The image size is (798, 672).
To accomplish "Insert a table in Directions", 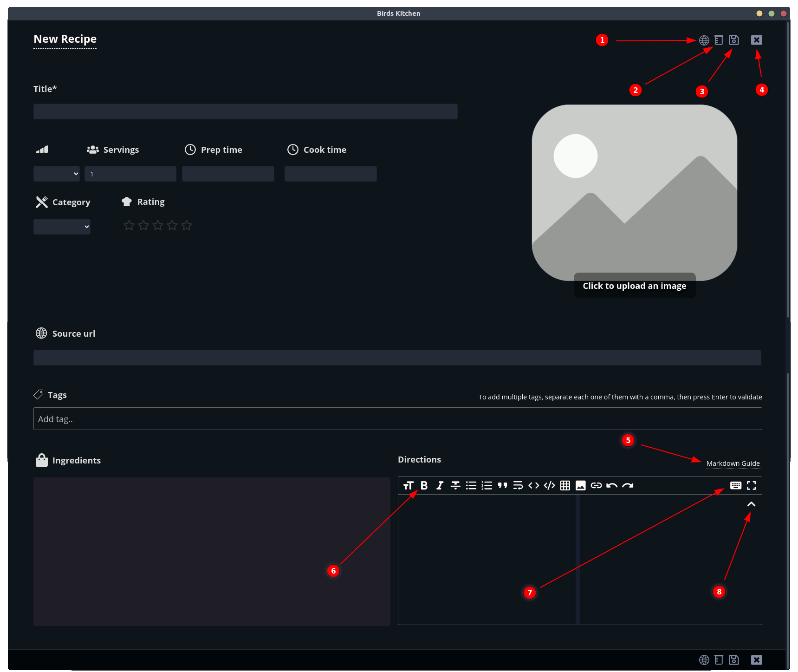I will (x=565, y=486).
